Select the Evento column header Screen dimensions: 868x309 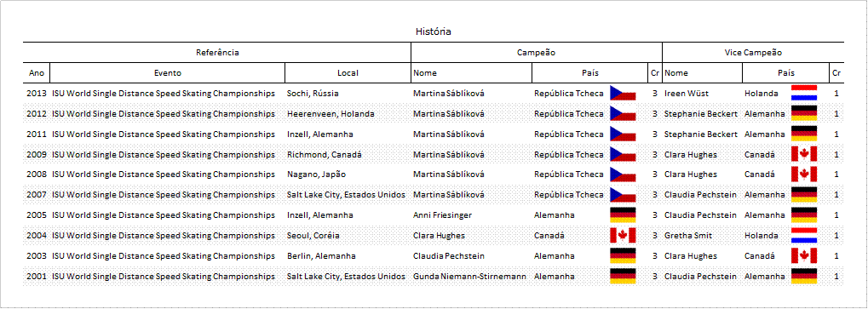pos(167,73)
